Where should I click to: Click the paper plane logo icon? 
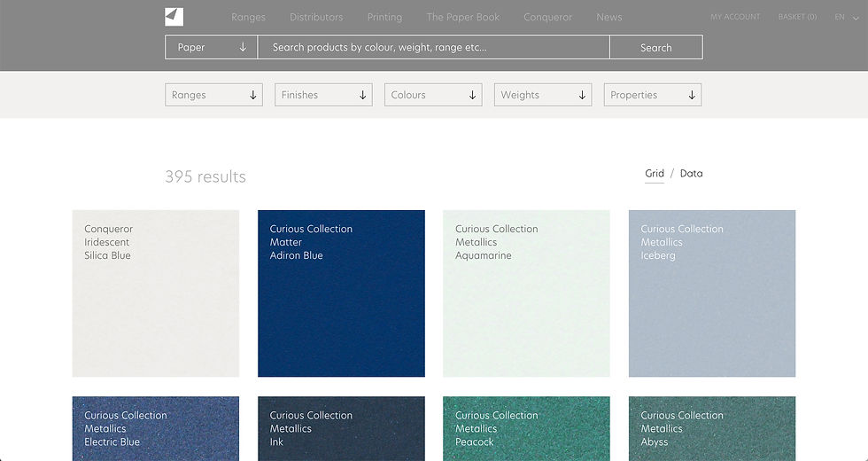click(174, 17)
